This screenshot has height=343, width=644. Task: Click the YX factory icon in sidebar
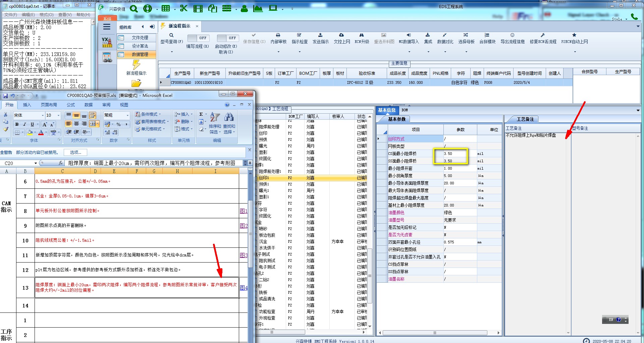(x=107, y=42)
